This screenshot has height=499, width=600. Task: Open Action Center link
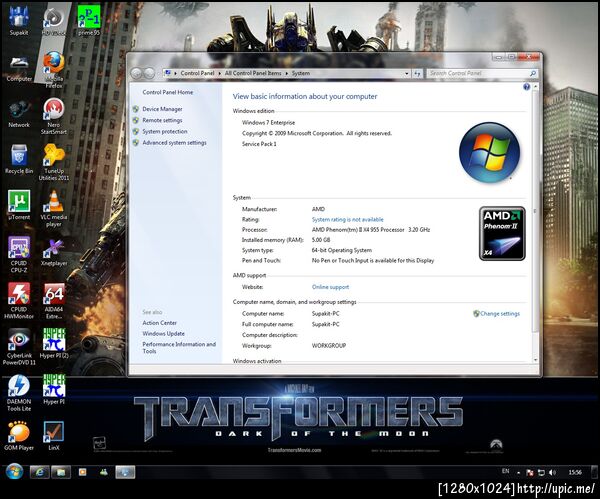(x=160, y=323)
